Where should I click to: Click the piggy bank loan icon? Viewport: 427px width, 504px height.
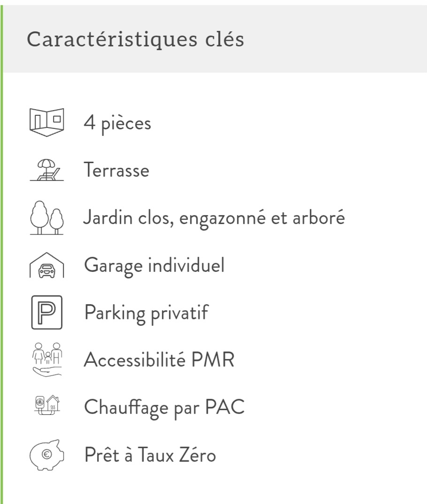coord(46,455)
